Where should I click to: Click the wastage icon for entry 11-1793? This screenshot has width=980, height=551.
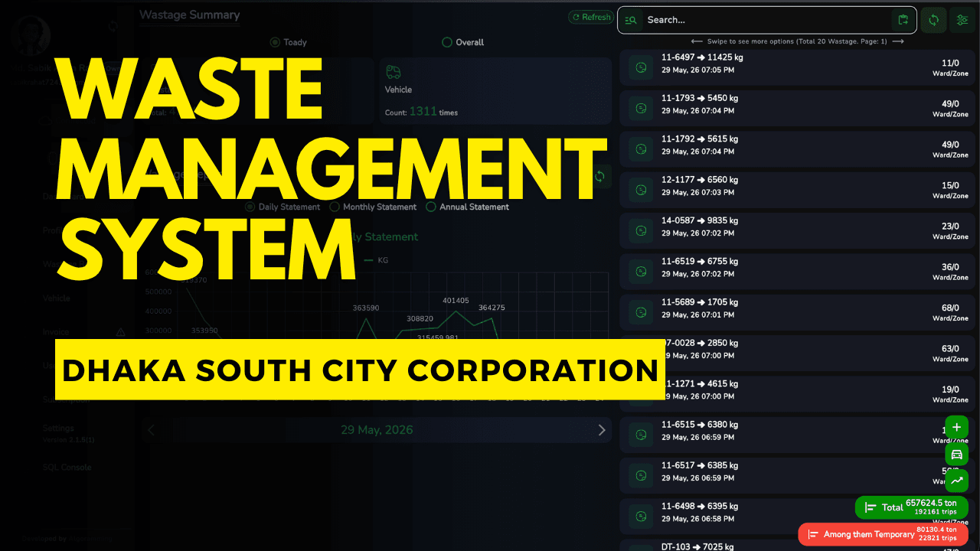tap(641, 109)
